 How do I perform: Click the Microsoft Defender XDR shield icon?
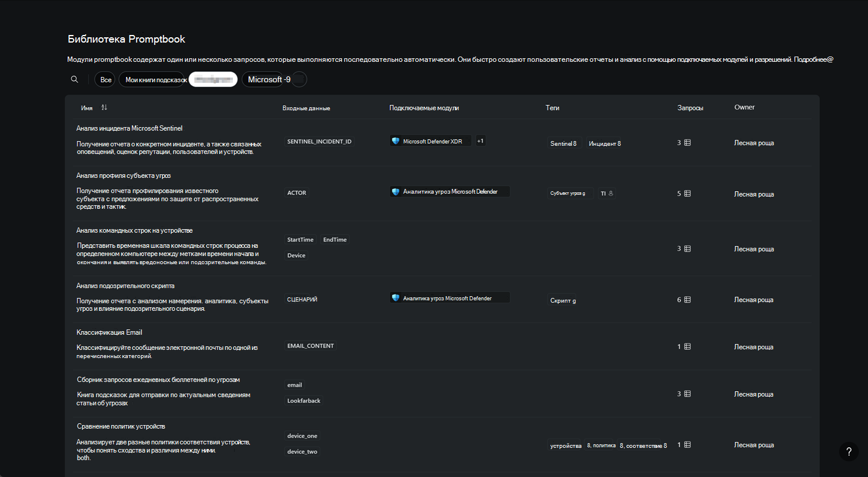[396, 141]
